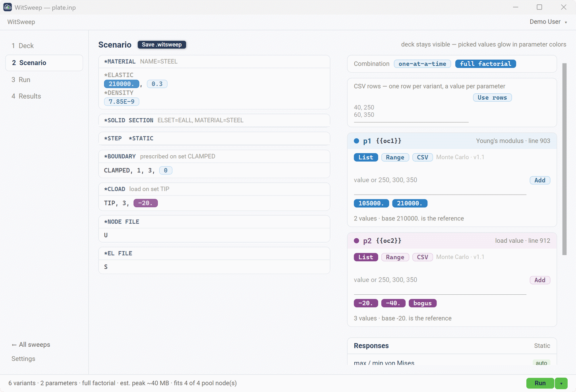The height and width of the screenshot is (392, 576).
Task: Click the WitSweep menu label
Action: 21,22
